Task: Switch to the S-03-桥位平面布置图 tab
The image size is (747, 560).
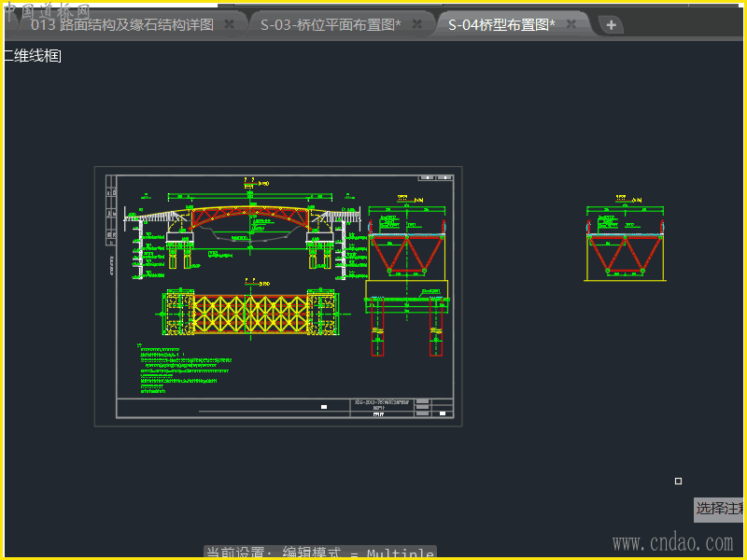Action: [330, 24]
